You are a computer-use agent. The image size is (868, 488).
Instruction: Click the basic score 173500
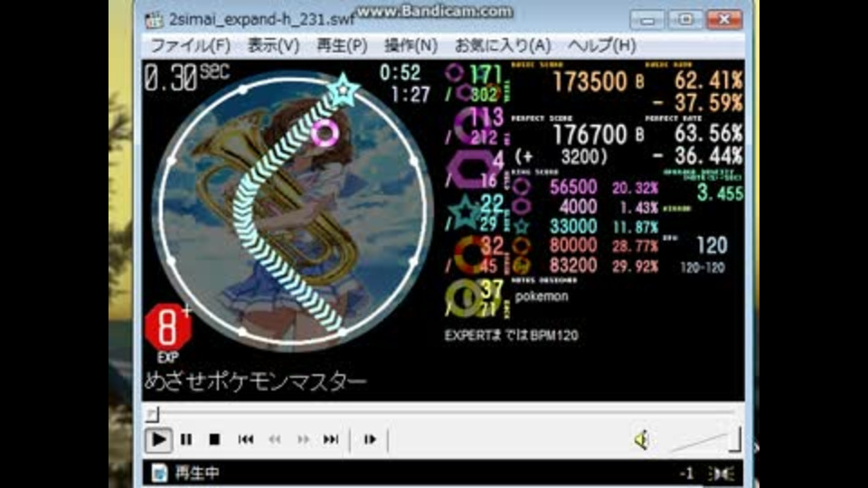click(x=590, y=82)
